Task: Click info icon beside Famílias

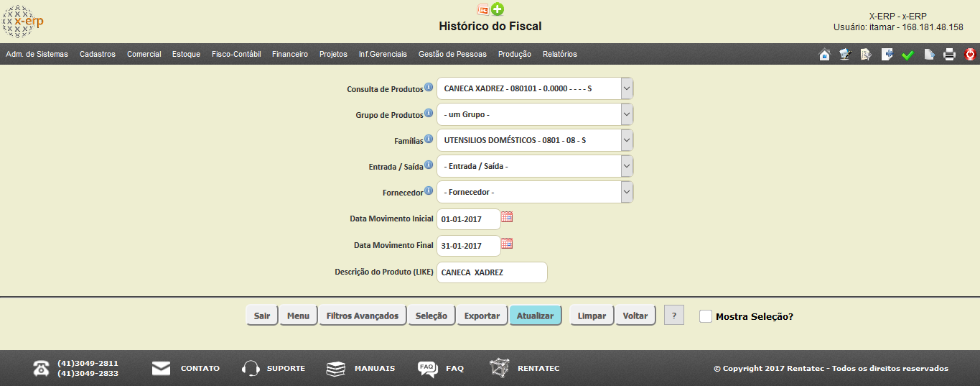Action: click(x=429, y=139)
